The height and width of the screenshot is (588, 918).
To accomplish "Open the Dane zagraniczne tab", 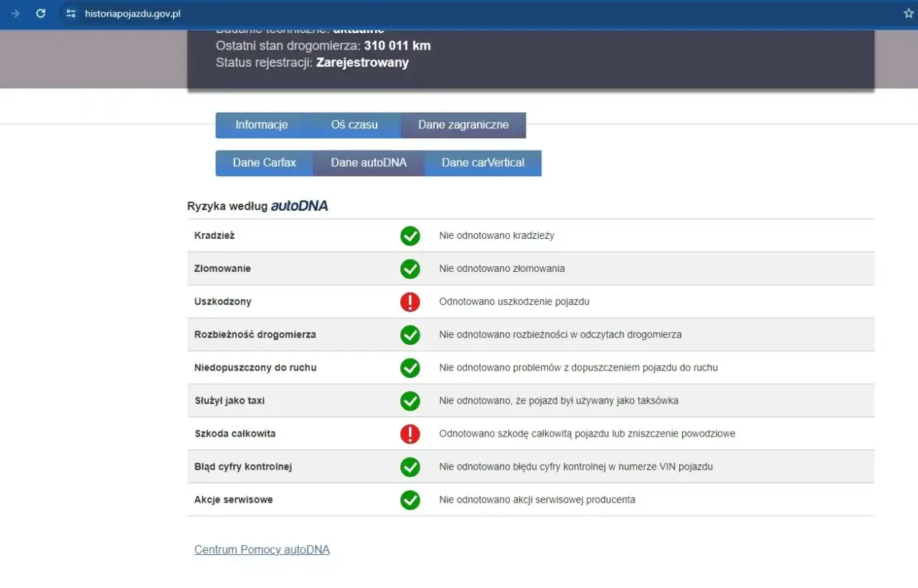I will (463, 125).
